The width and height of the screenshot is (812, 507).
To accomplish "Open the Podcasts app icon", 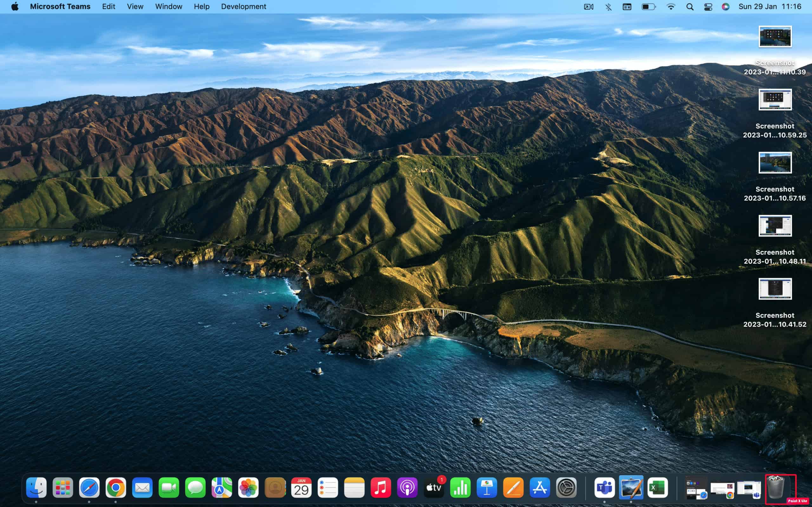I will coord(407,488).
